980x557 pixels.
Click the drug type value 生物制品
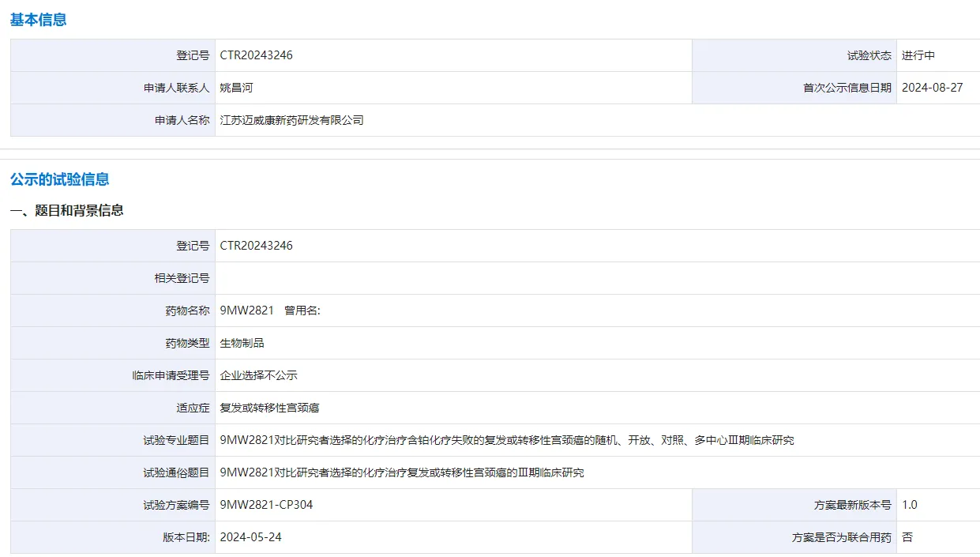(242, 343)
